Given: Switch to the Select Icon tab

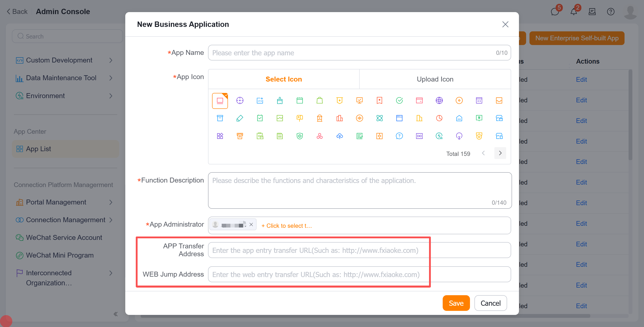Looking at the screenshot, I should click(284, 79).
